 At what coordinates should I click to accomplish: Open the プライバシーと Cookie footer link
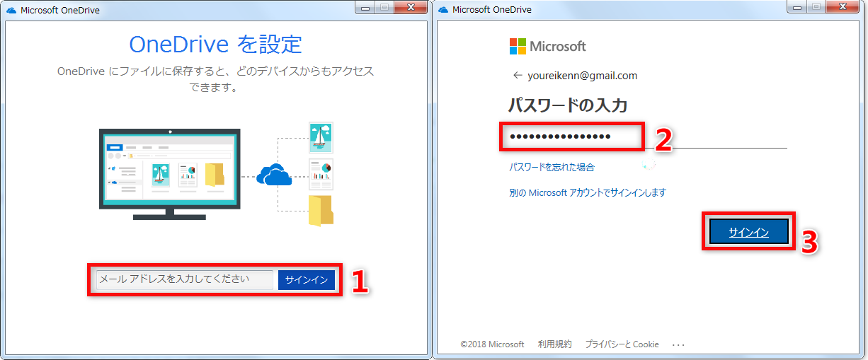tap(622, 344)
